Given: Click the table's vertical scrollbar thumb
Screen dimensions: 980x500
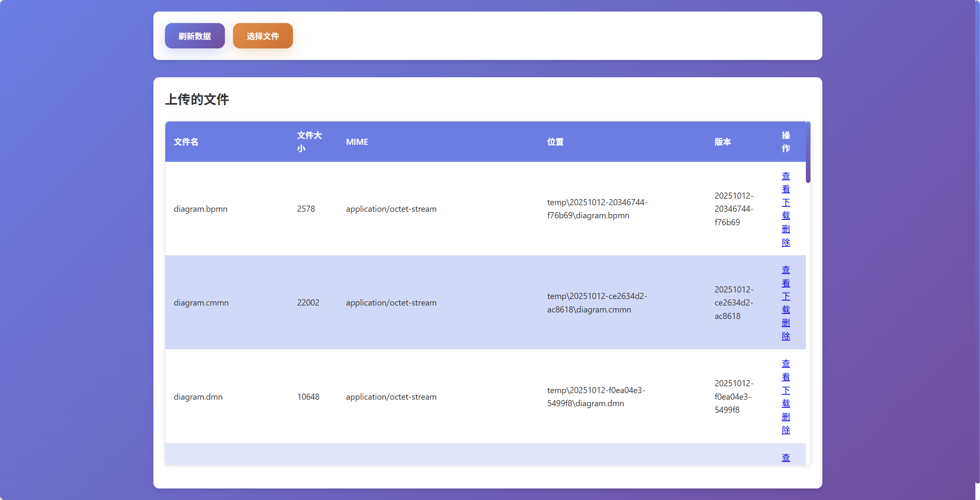Looking at the screenshot, I should 808,153.
